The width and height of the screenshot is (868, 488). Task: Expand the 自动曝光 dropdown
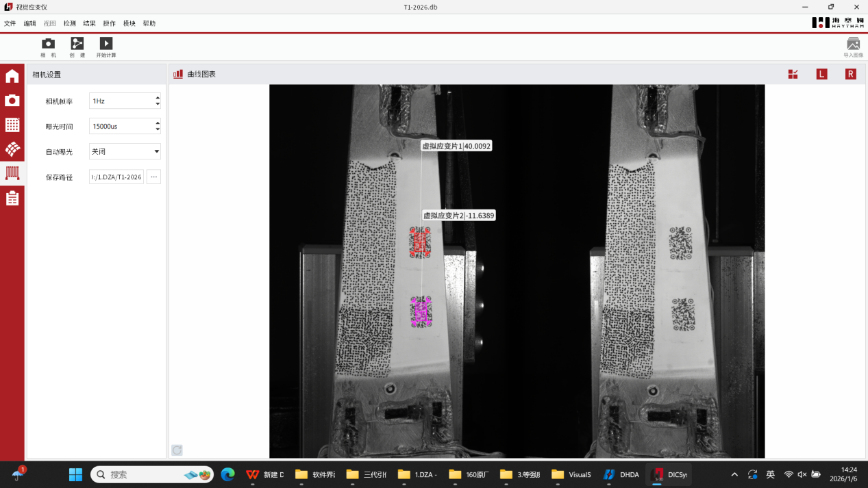click(156, 151)
